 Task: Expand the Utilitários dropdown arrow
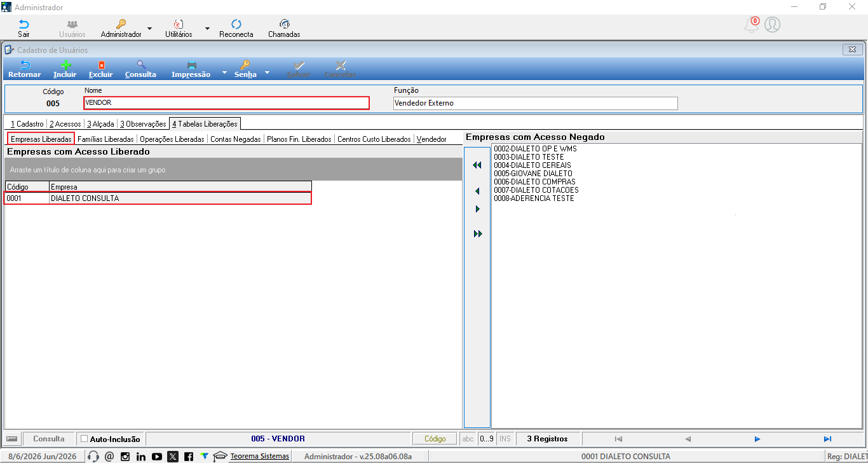point(207,29)
